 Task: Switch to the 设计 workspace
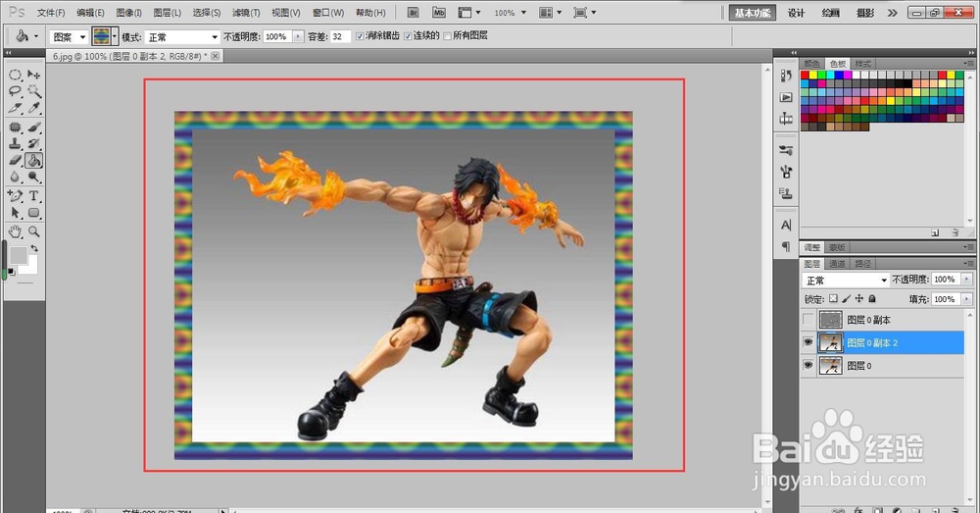[796, 13]
